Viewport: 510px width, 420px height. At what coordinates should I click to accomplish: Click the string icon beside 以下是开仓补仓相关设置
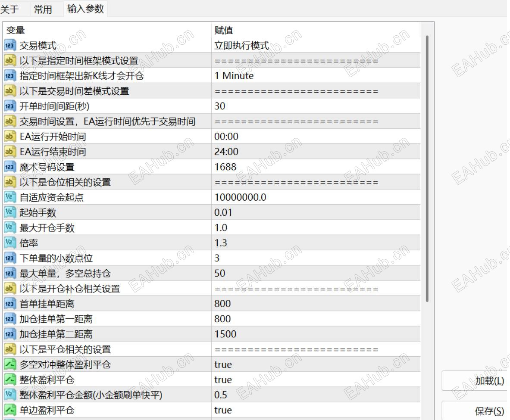pos(10,288)
